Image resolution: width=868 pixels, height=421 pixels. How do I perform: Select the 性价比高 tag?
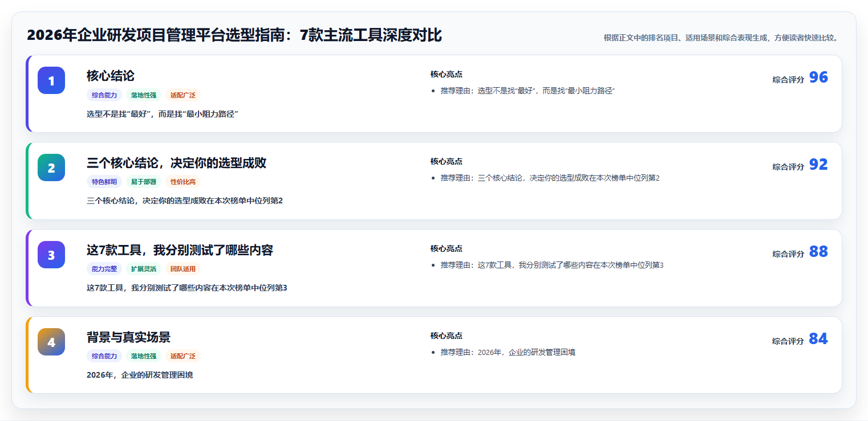pos(183,182)
